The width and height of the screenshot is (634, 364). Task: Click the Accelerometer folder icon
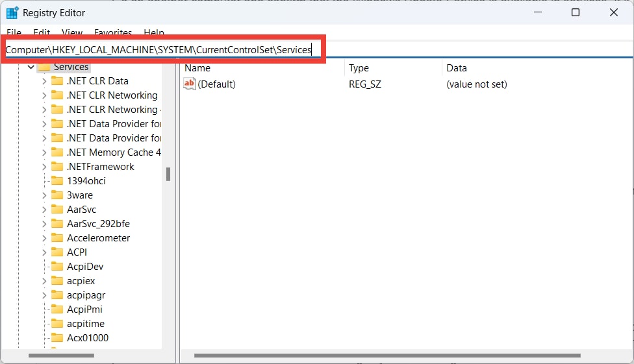pos(57,238)
